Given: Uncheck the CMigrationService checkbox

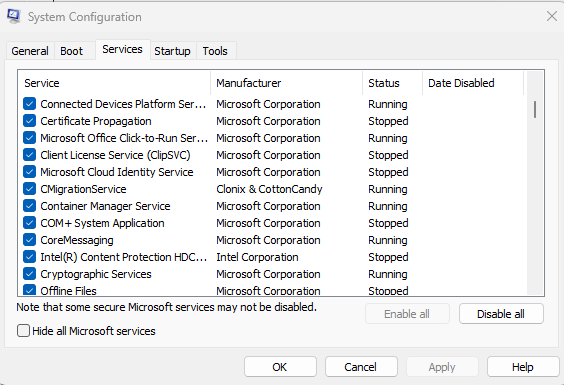Looking at the screenshot, I should [x=29, y=189].
